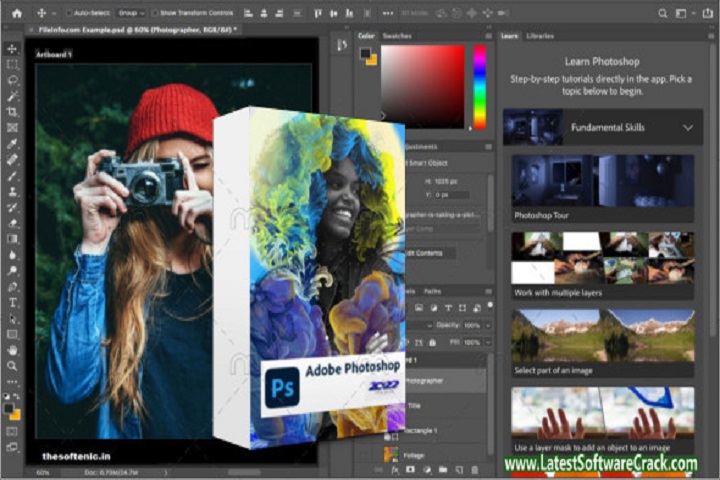Select the Move tool in the toolbar

(12, 48)
